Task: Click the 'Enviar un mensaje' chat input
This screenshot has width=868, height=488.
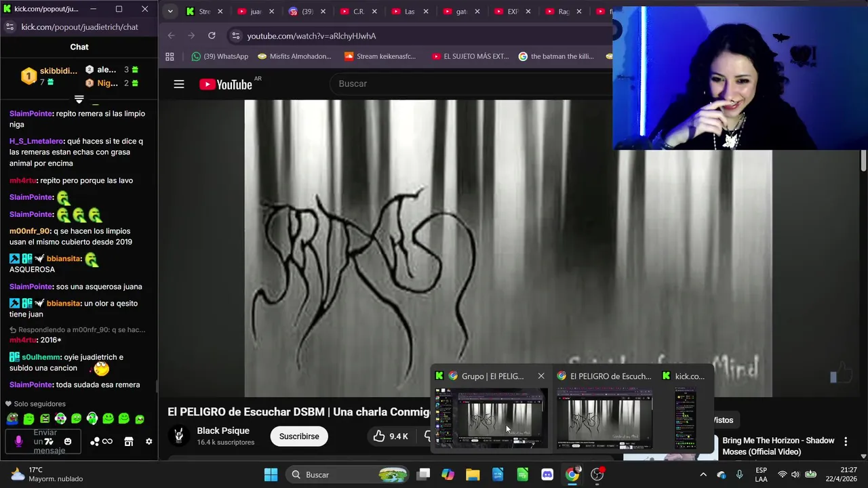Action: (45, 441)
